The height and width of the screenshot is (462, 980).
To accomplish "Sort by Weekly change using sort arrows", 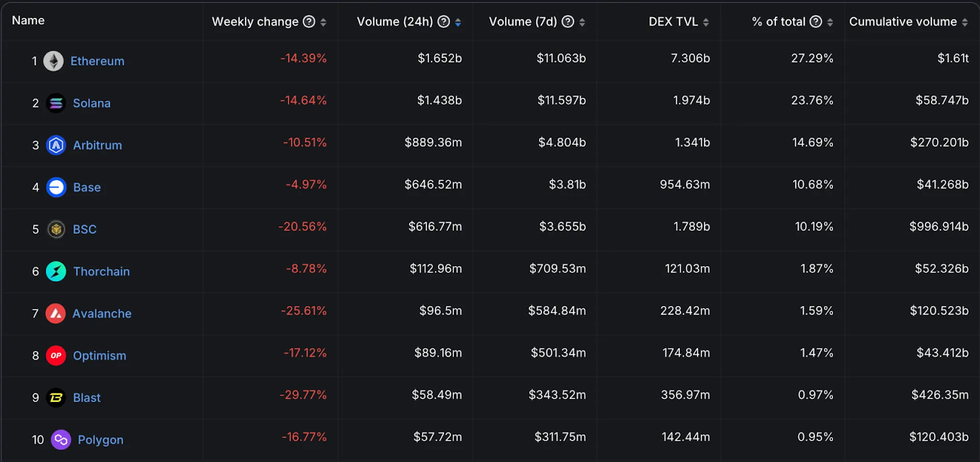I will (323, 23).
